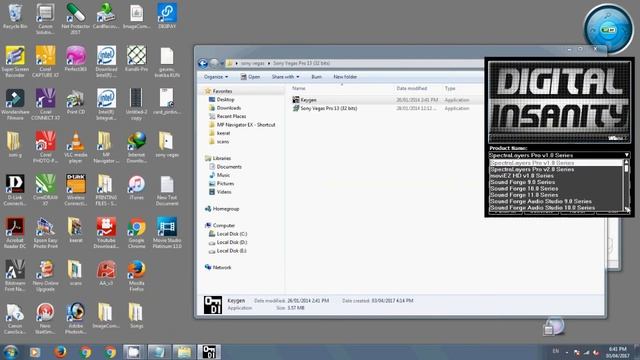The height and width of the screenshot is (360, 640).
Task: Launch Corel CAPTURE X7 shortcut
Action: pos(45,61)
